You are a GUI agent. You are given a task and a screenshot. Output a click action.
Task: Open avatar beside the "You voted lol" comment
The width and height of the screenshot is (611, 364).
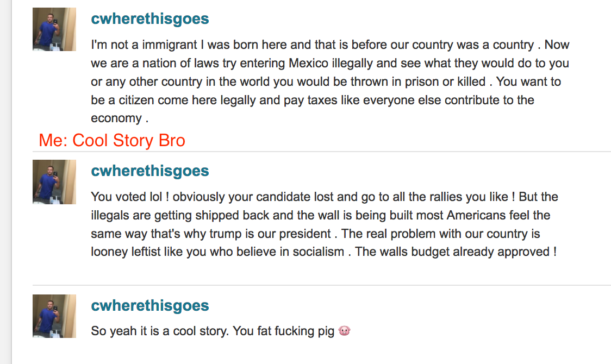point(54,182)
